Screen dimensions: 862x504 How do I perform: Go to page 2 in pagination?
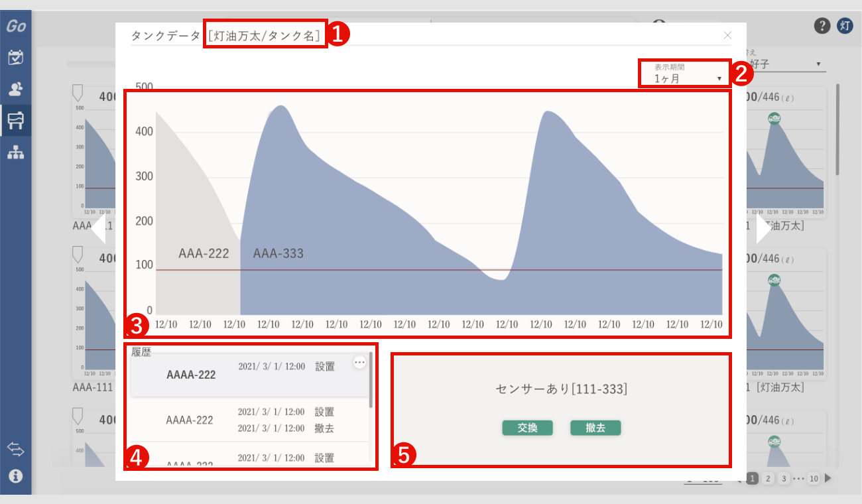pyautogui.click(x=768, y=478)
